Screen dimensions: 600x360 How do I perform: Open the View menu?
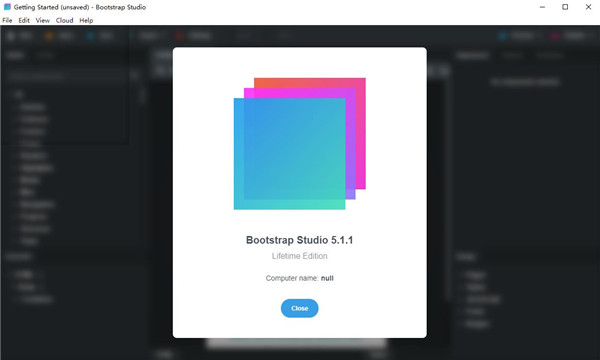(x=42, y=20)
